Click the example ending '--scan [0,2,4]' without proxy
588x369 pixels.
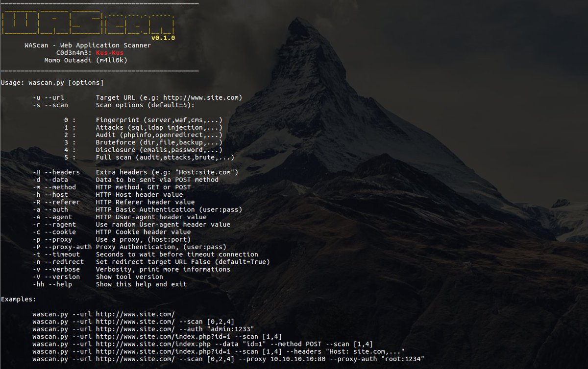tap(133, 322)
